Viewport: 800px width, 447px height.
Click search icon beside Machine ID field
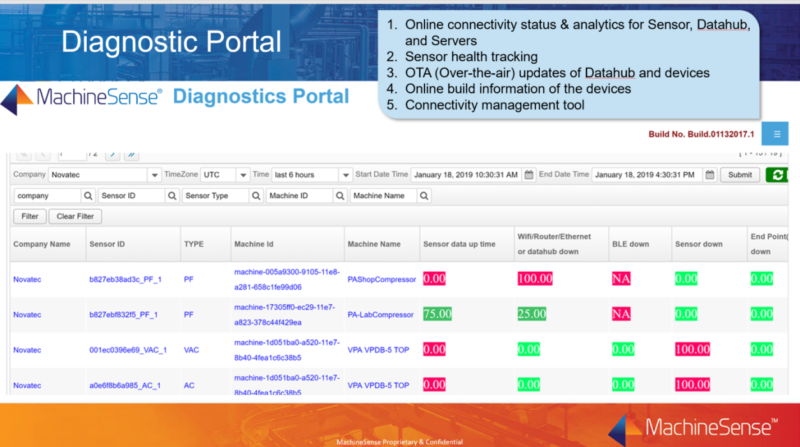click(339, 196)
